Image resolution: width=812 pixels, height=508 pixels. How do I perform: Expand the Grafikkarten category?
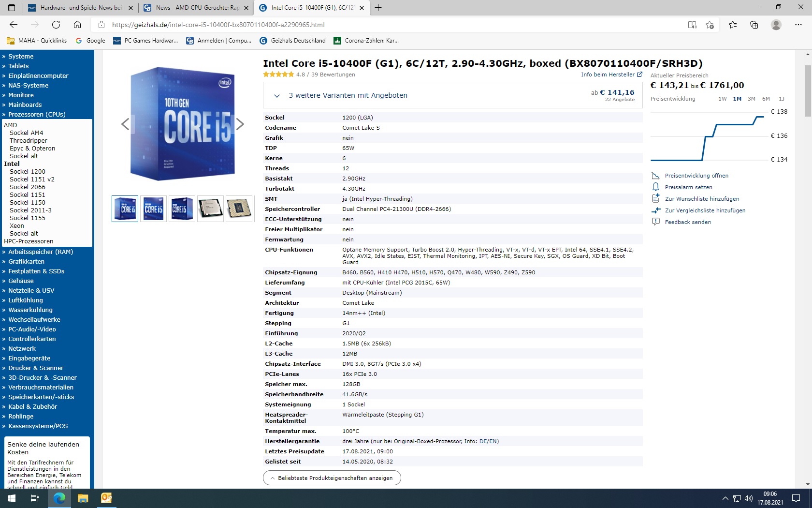[26, 262]
